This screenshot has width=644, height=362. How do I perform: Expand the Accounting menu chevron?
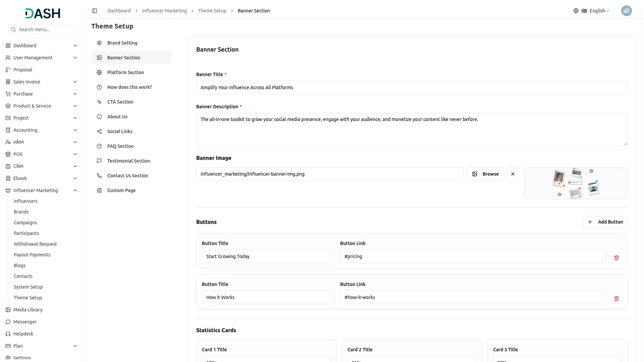click(x=75, y=130)
